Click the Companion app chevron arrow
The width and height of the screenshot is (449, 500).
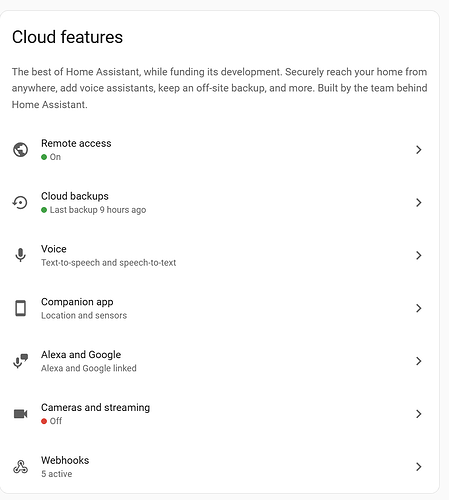(419, 308)
